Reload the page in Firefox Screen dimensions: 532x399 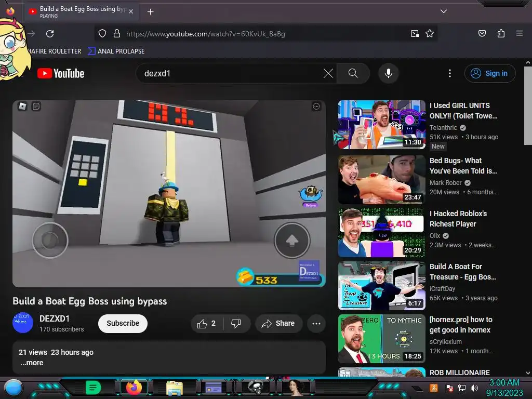click(x=50, y=34)
